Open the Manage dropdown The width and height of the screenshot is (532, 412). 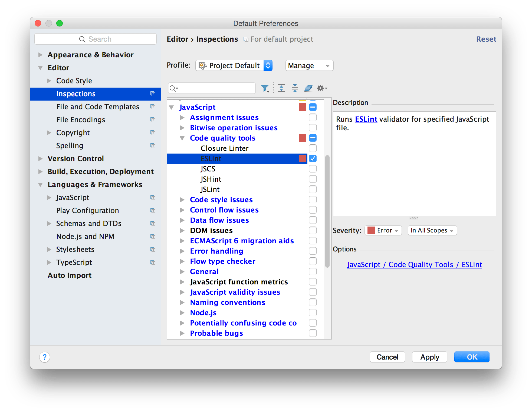(x=309, y=65)
